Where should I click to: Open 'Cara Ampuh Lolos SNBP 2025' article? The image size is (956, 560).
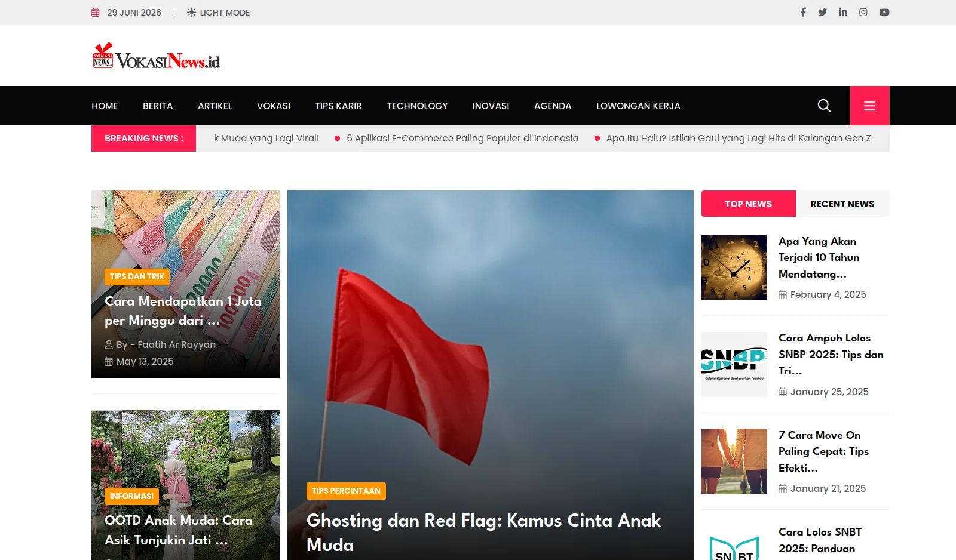pos(831,354)
